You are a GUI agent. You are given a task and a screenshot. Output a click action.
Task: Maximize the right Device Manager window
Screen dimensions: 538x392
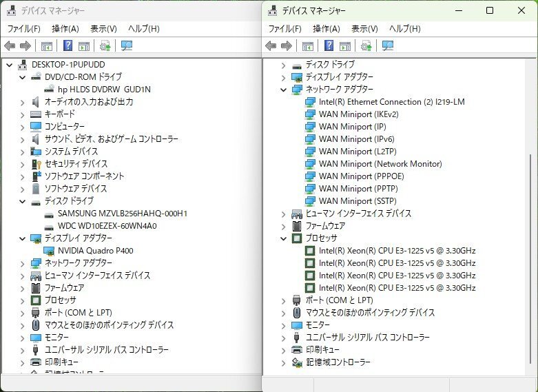point(490,10)
